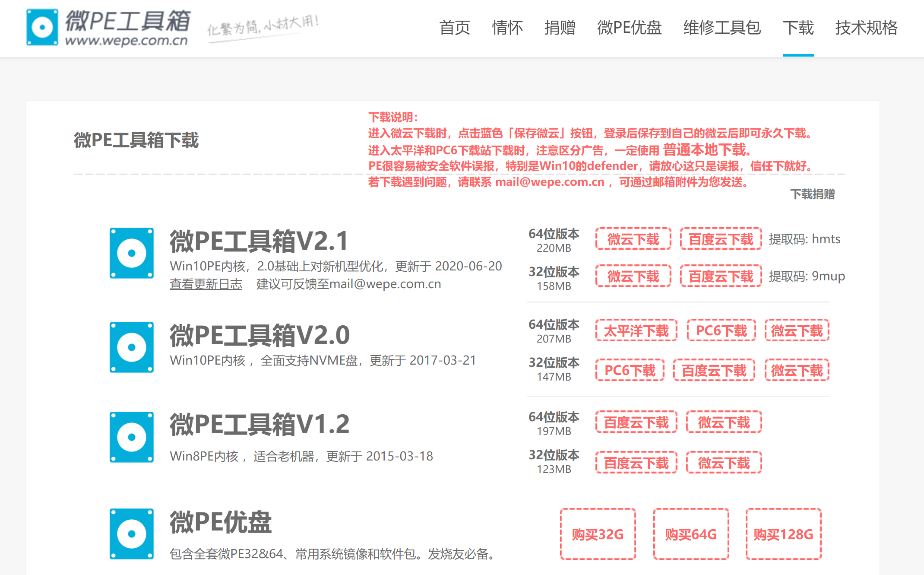Click the 提取码: hmts text
Image resolution: width=924 pixels, height=575 pixels.
[804, 239]
